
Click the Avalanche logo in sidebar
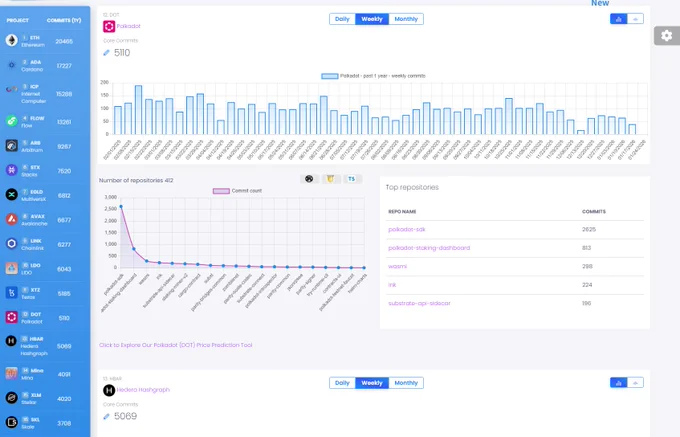point(12,219)
